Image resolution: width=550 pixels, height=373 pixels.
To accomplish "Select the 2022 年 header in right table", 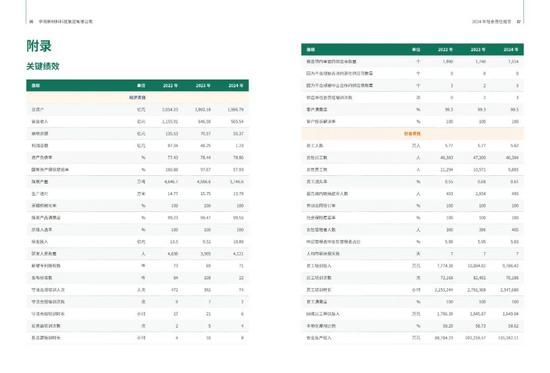I will click(445, 50).
